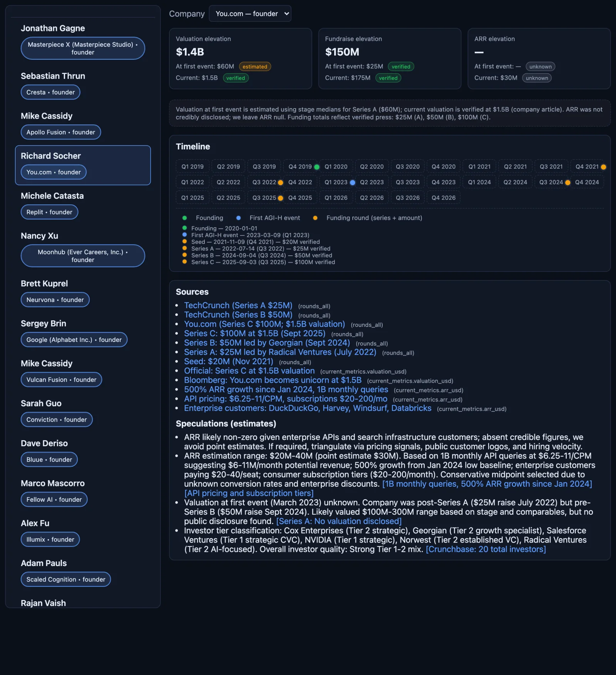Viewport: 616px width, 675px height.
Task: Select the Neurvona founder chip
Action: 55,300
